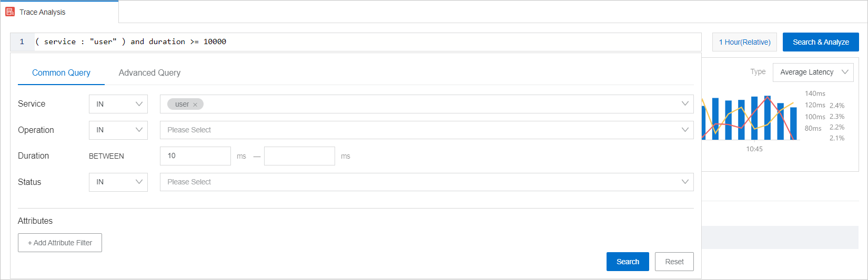Click inside the query text editor
This screenshot has width=868, height=280.
(x=368, y=42)
